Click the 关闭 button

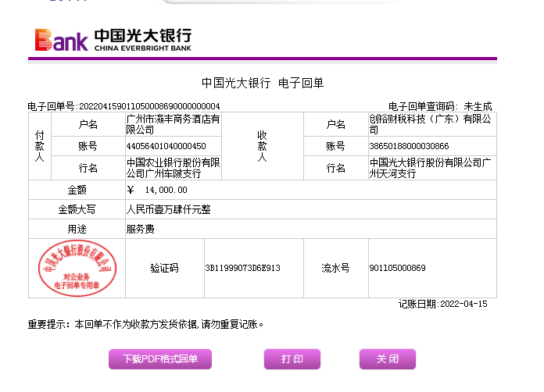pos(388,358)
